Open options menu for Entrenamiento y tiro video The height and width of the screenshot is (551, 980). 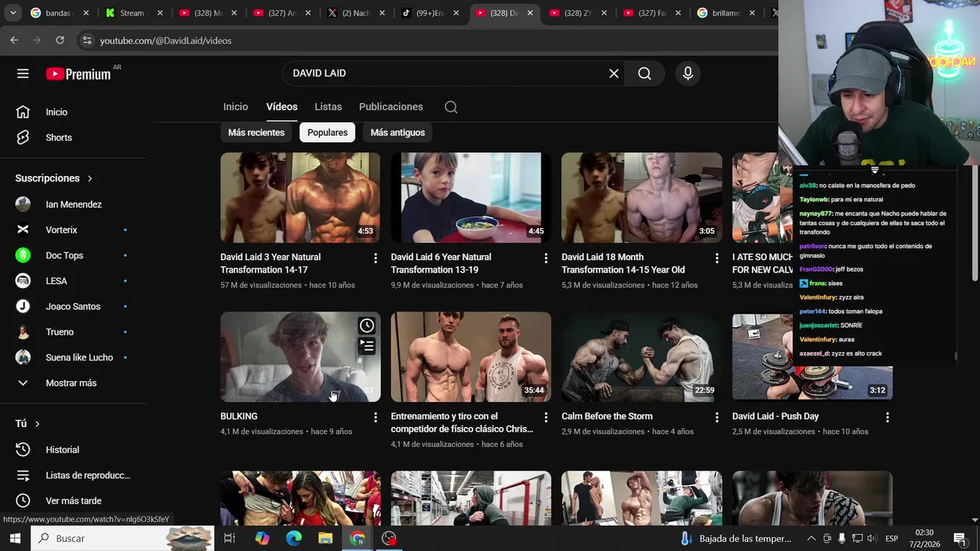[546, 417]
